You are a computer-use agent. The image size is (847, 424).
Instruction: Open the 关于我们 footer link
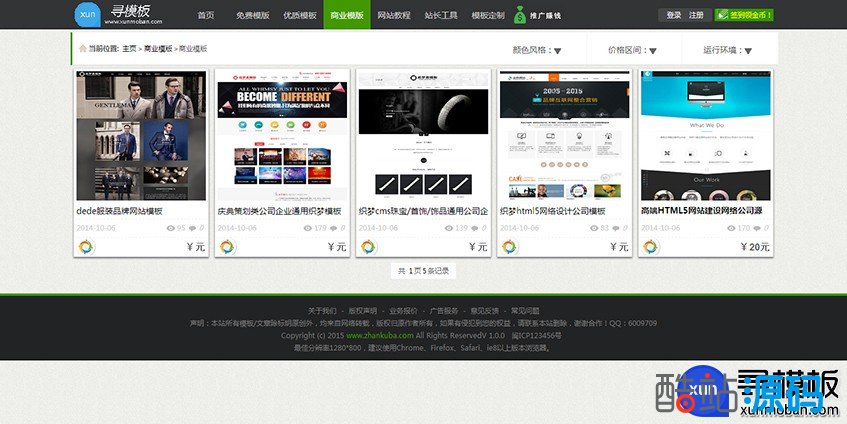point(322,310)
